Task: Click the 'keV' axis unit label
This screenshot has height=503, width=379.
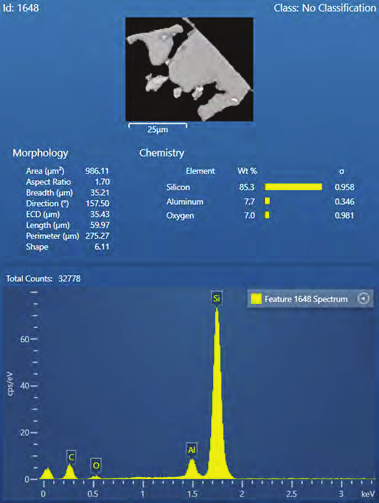Action: click(368, 494)
